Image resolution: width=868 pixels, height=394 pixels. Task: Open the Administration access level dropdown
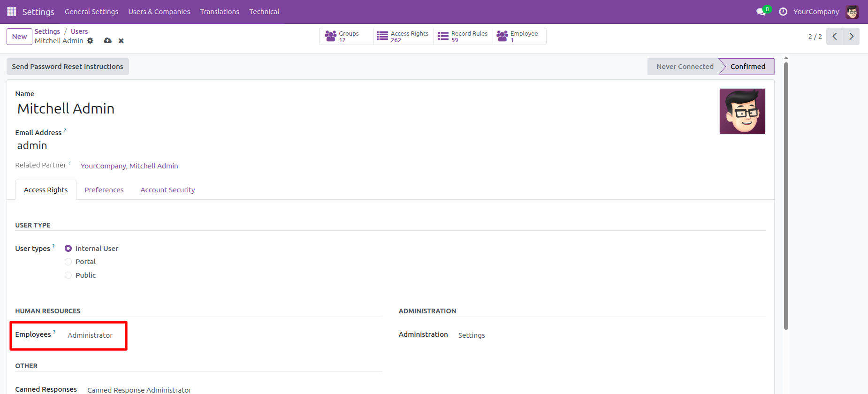coord(472,335)
